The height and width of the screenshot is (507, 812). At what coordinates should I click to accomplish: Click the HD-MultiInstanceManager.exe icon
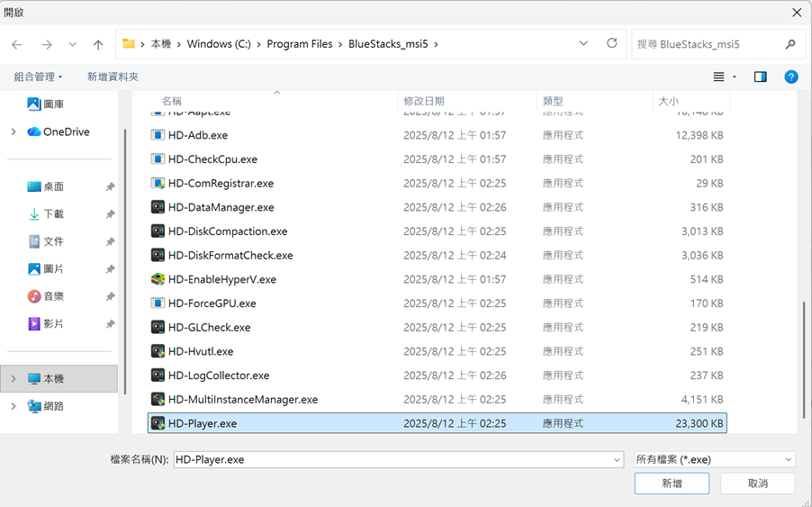(158, 399)
